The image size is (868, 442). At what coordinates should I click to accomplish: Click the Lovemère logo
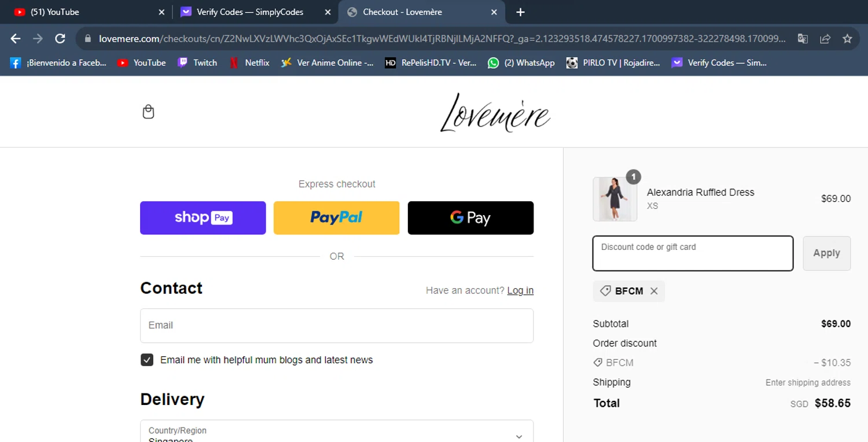pyautogui.click(x=495, y=113)
